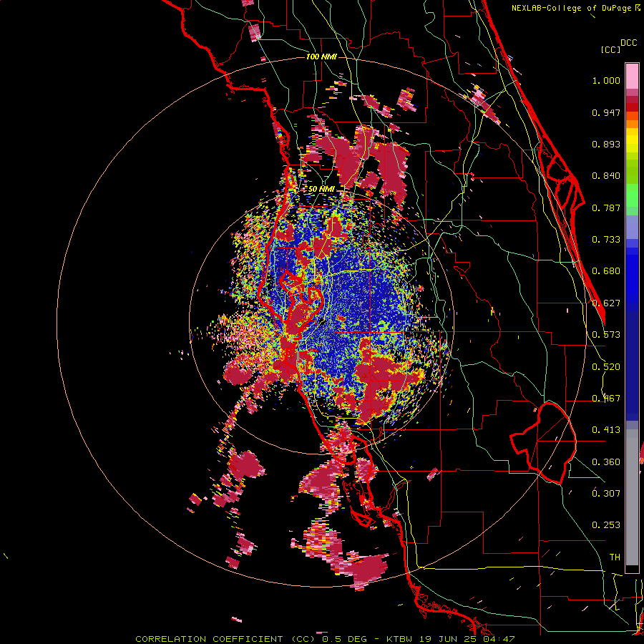Select the 0.307 scale value
The image size is (644, 644).
coord(606,494)
